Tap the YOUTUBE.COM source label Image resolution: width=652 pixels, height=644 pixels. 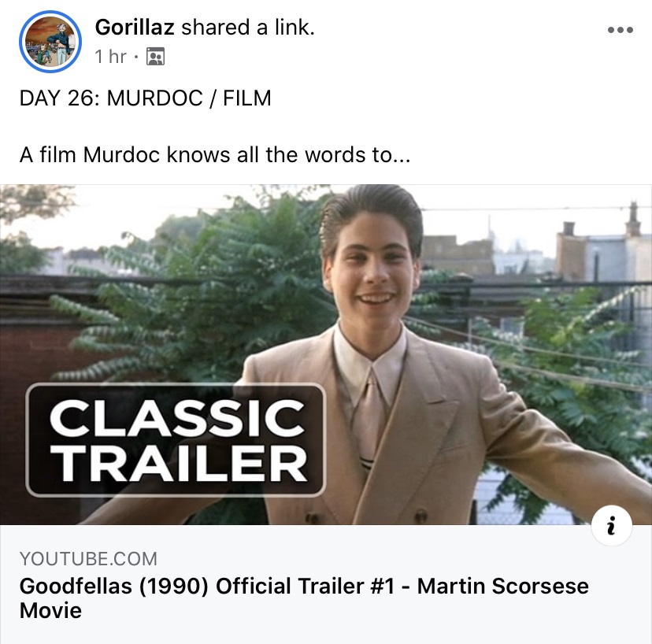(x=88, y=559)
